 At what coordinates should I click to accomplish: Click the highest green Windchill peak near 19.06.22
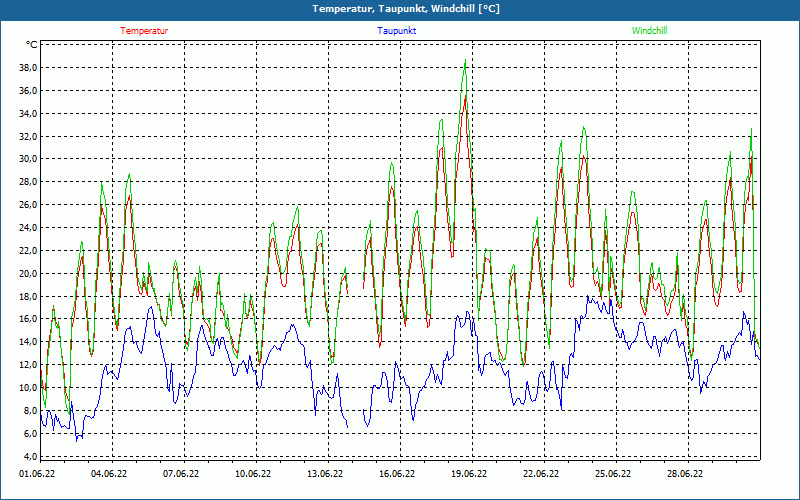click(x=465, y=63)
